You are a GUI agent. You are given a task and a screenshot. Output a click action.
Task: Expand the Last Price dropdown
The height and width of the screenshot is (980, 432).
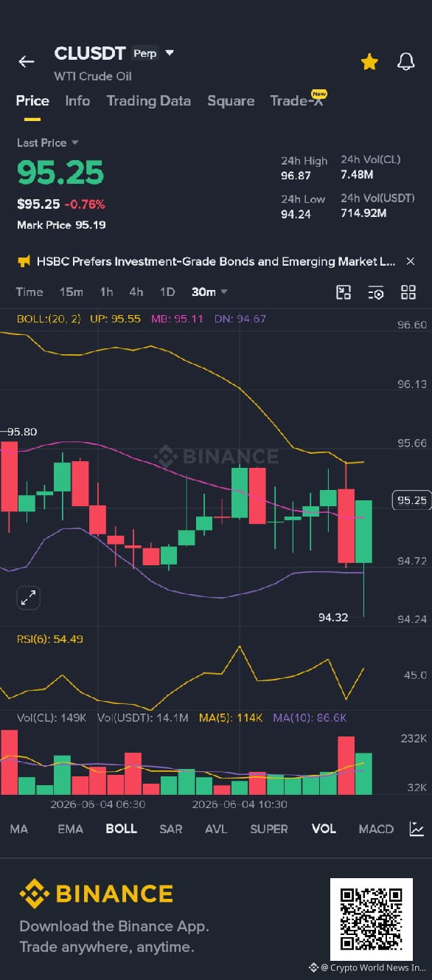pyautogui.click(x=48, y=143)
